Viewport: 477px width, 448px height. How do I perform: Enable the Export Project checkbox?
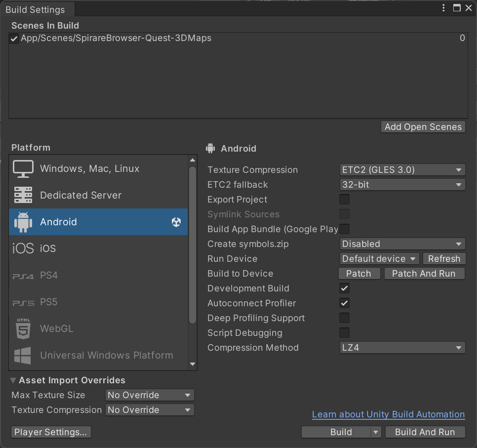[344, 200]
